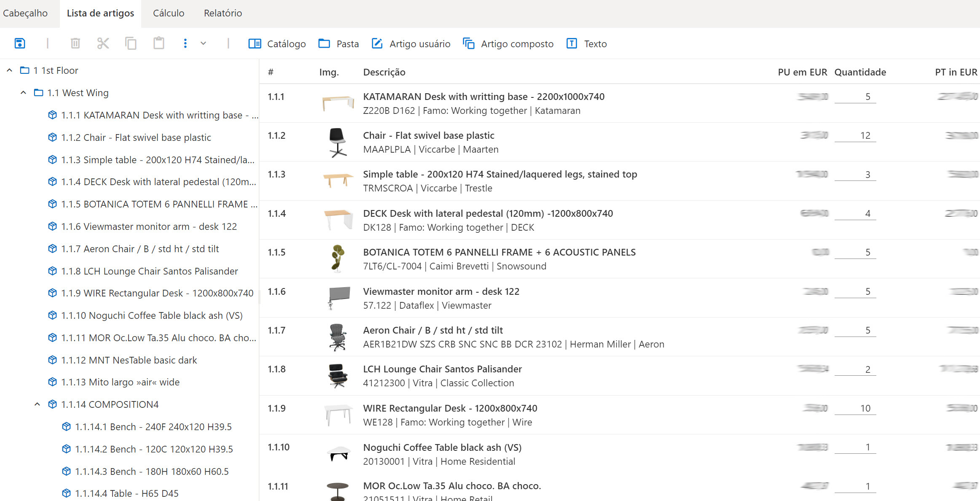Image resolution: width=980 pixels, height=501 pixels.
Task: Click the cube icon of 1.1.14 COMPOSITION4
Action: pos(52,404)
